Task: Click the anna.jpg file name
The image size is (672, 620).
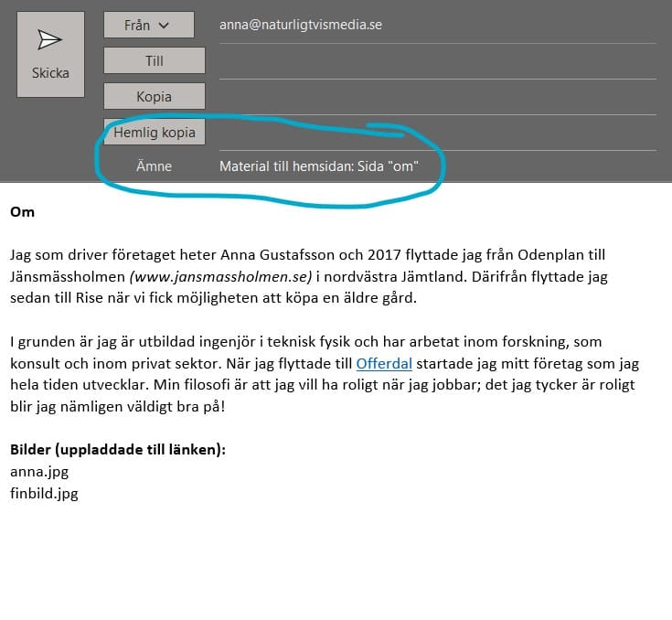Action: tap(39, 473)
